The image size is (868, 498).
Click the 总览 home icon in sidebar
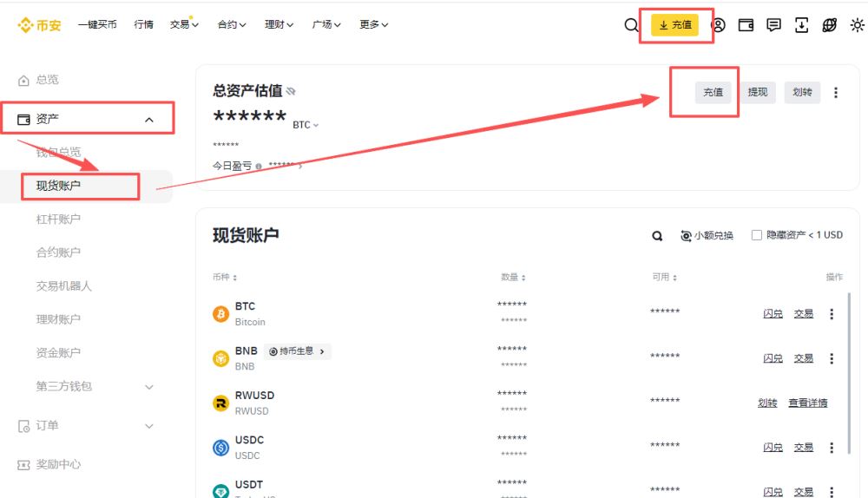(x=23, y=81)
